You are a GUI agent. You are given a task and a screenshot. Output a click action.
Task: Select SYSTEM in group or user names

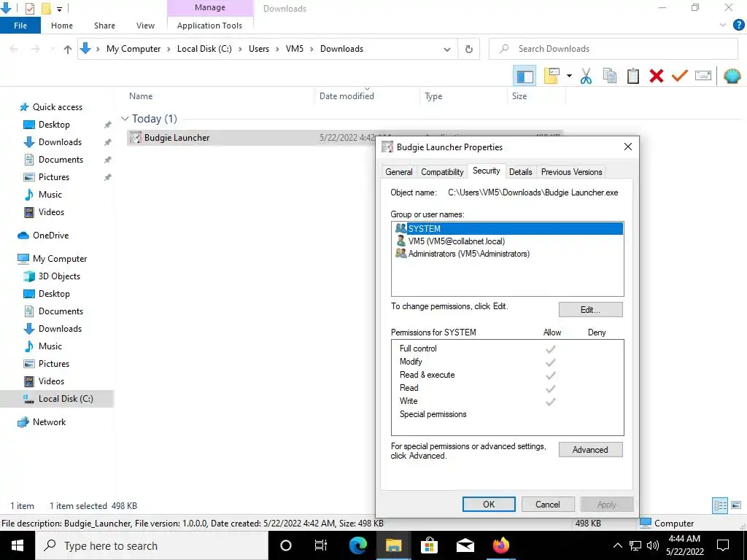(508, 228)
